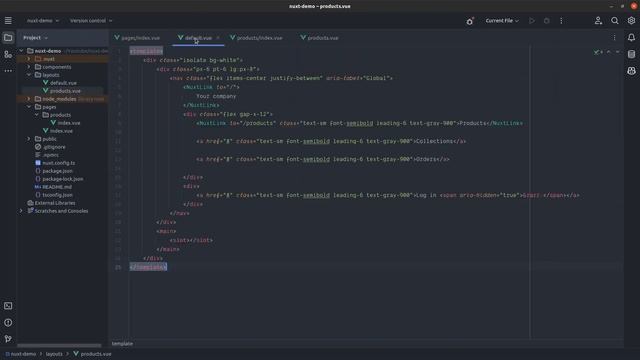640x360 pixels.
Task: Click the closing template tag line
Action: click(148, 267)
